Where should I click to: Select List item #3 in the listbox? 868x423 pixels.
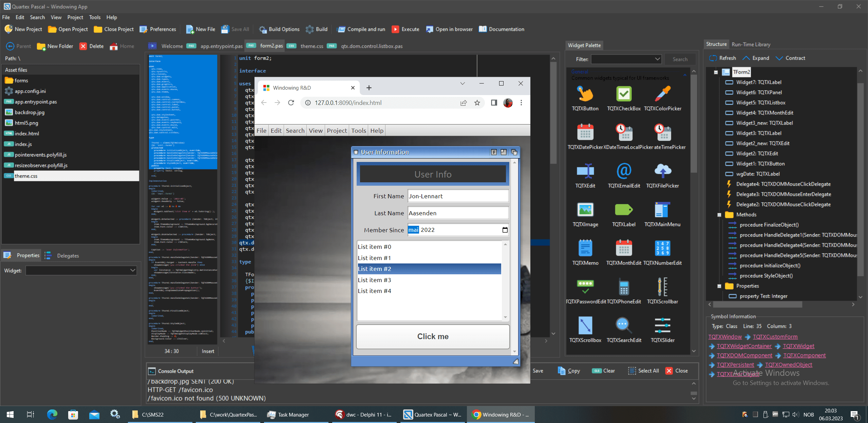375,280
